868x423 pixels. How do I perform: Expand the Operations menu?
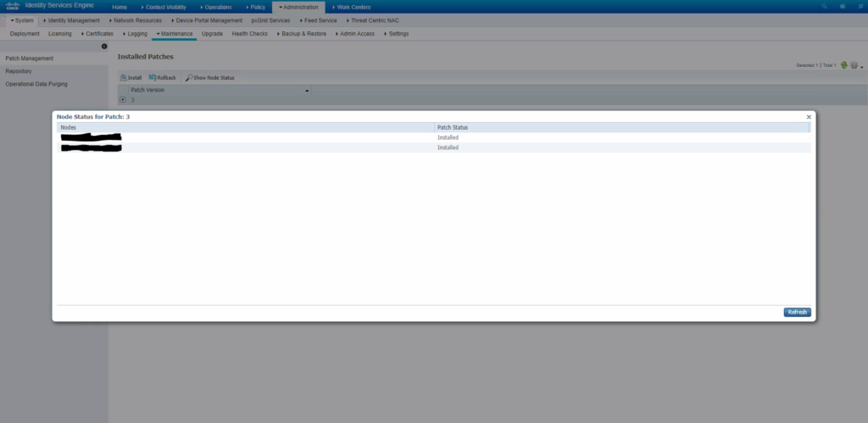point(216,7)
